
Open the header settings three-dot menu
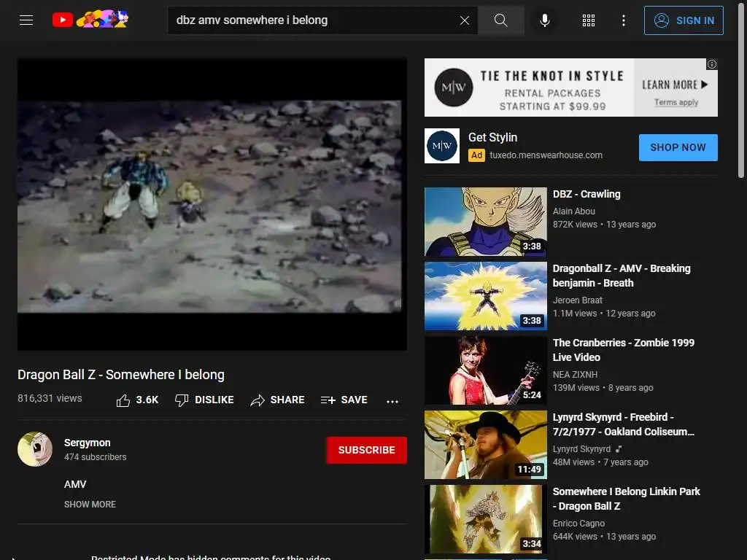pos(623,20)
